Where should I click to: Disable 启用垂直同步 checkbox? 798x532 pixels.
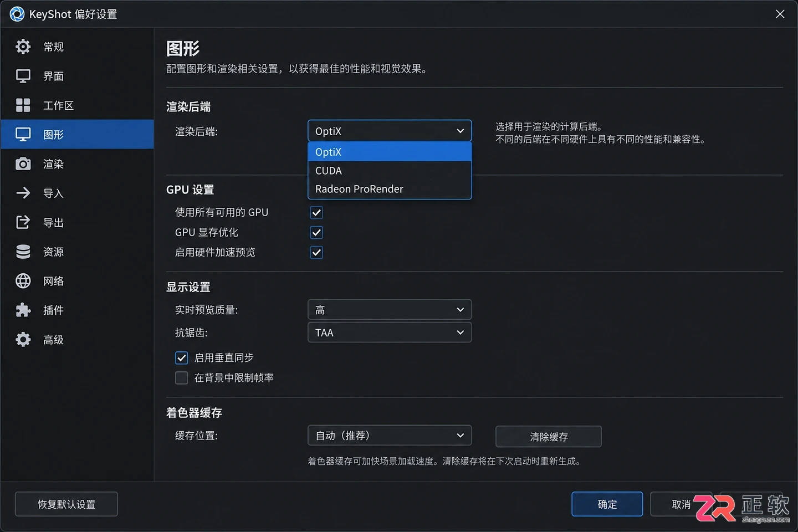(182, 358)
